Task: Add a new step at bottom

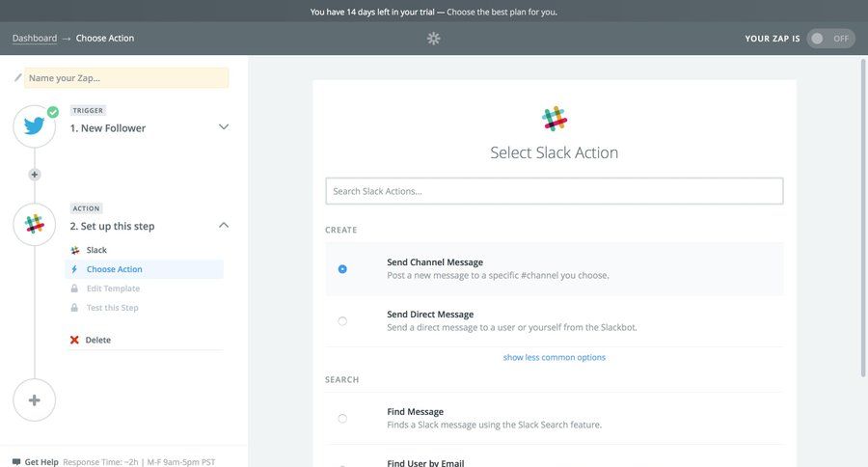Action: (x=35, y=400)
